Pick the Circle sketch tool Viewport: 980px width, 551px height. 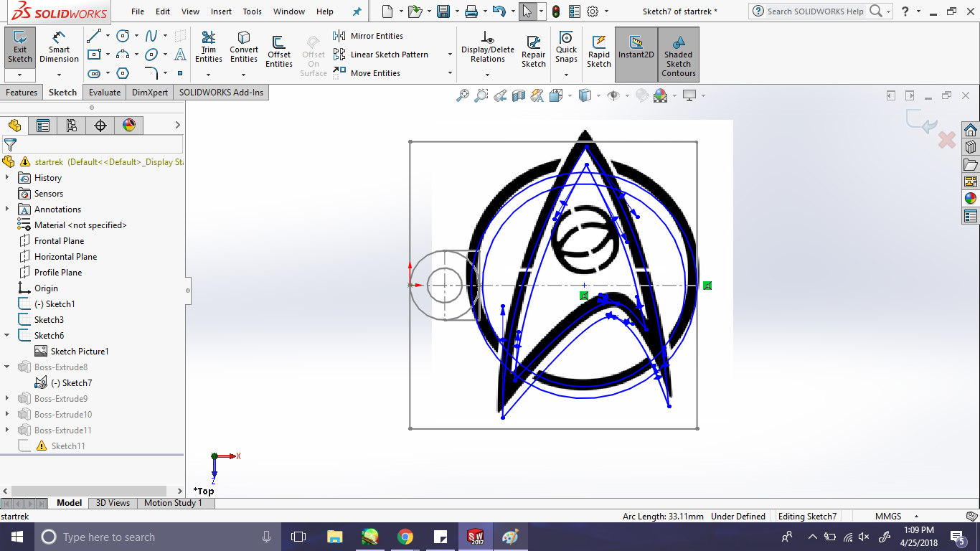pos(123,36)
